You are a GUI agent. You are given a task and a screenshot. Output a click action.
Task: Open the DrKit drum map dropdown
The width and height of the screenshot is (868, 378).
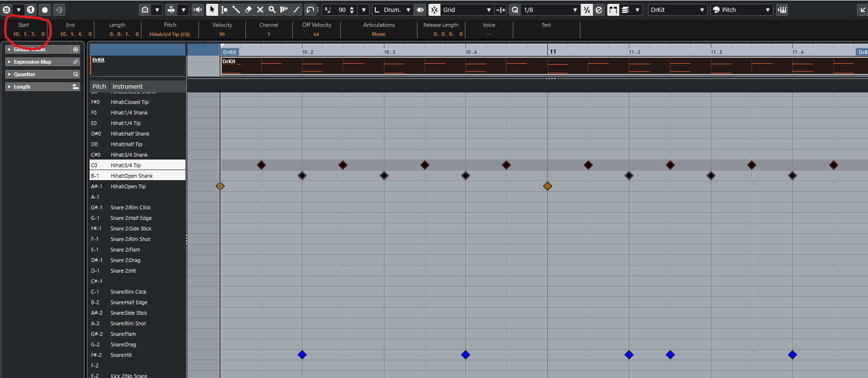(x=678, y=10)
